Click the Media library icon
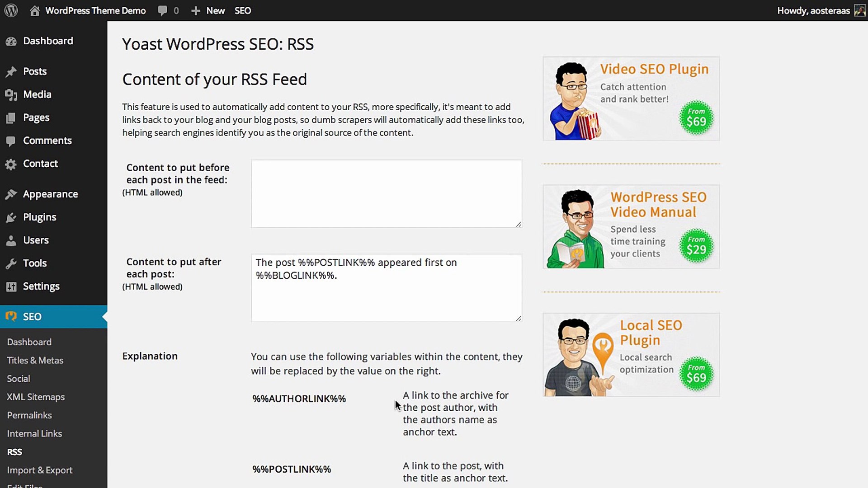868x488 pixels. pyautogui.click(x=11, y=94)
